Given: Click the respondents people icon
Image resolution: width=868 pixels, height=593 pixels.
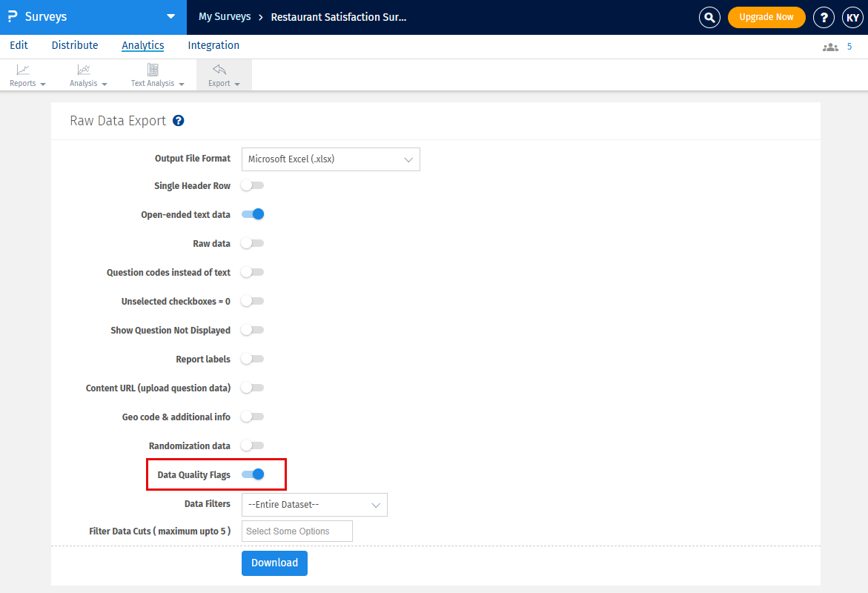Looking at the screenshot, I should tap(830, 47).
